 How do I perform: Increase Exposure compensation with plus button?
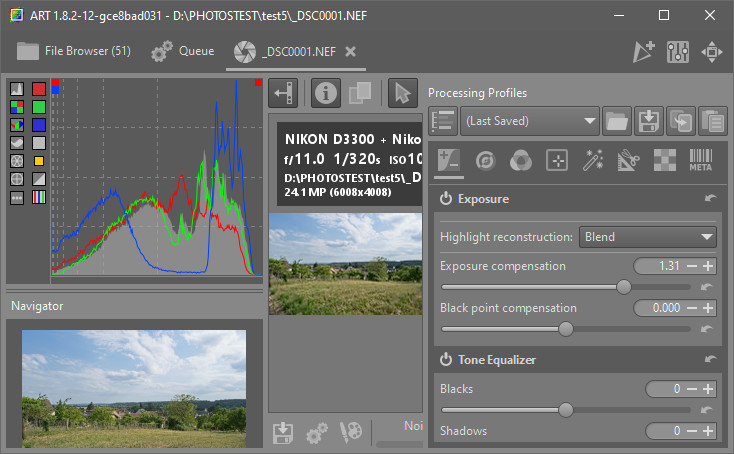click(709, 266)
